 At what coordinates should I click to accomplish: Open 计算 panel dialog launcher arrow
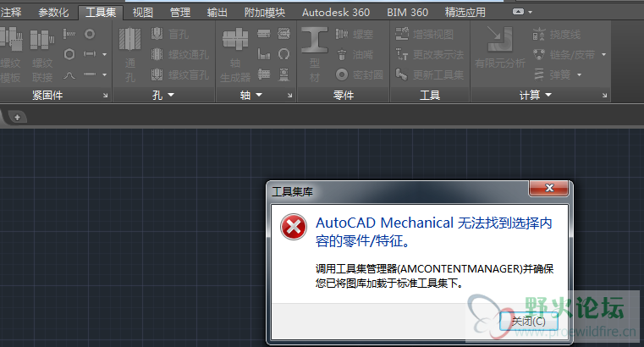click(x=604, y=96)
